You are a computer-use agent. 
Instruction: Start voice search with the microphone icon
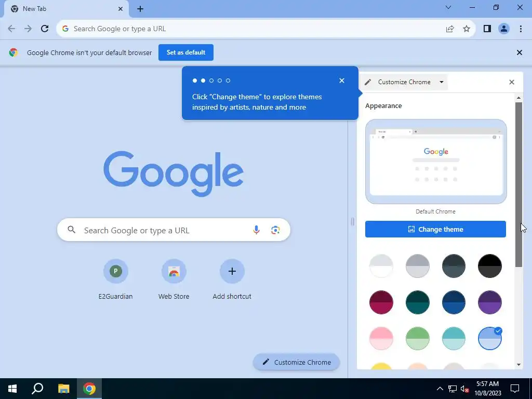(256, 230)
